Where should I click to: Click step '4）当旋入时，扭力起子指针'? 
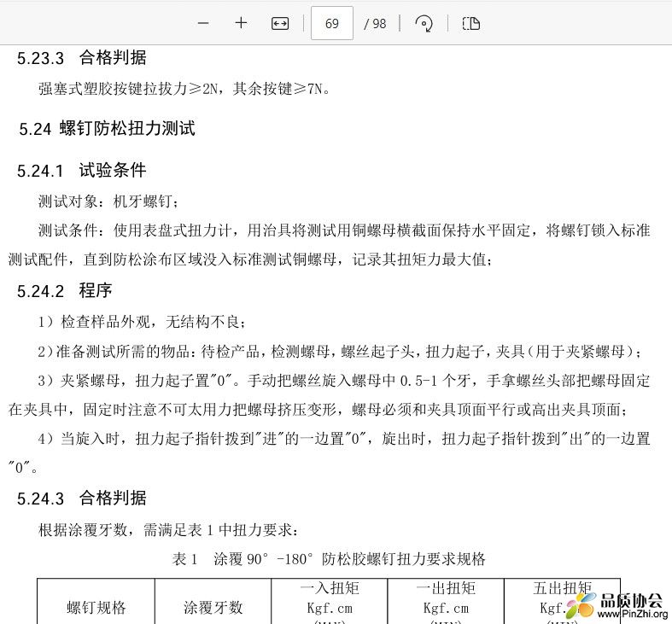tap(344, 439)
